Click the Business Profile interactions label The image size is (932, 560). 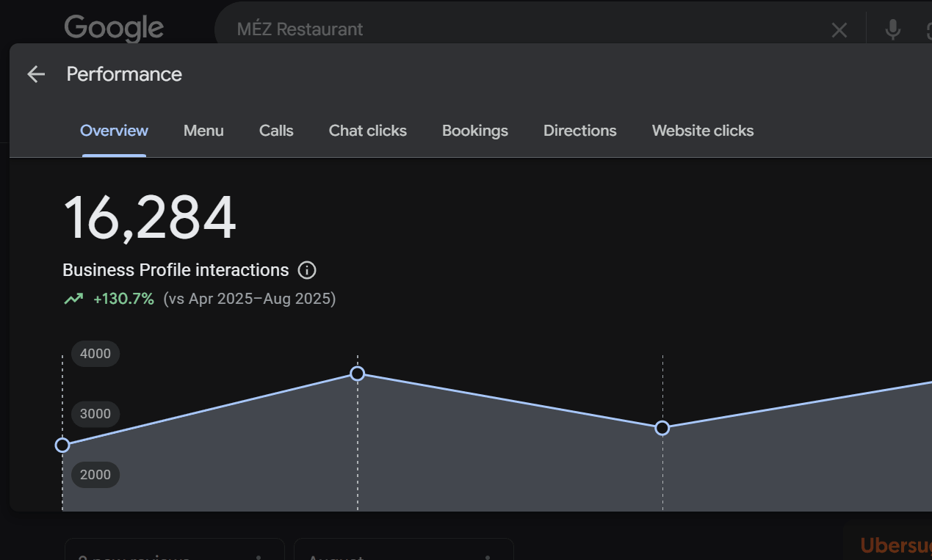[x=176, y=270]
